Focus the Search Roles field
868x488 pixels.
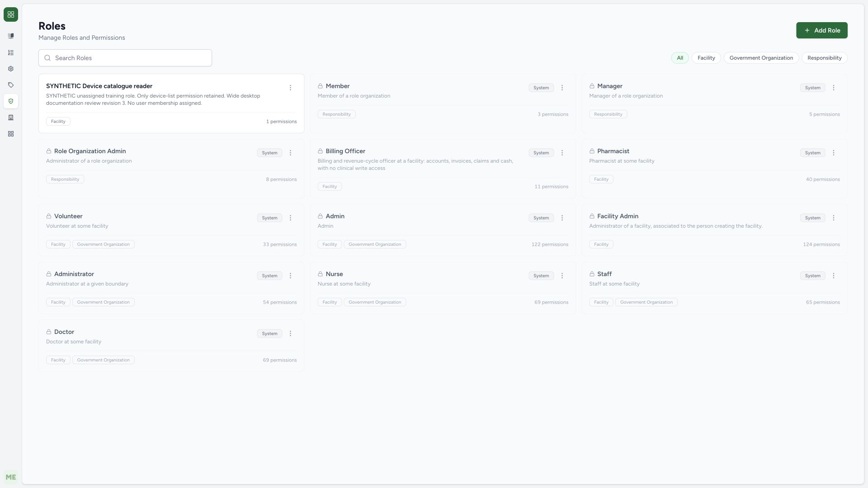pos(125,58)
